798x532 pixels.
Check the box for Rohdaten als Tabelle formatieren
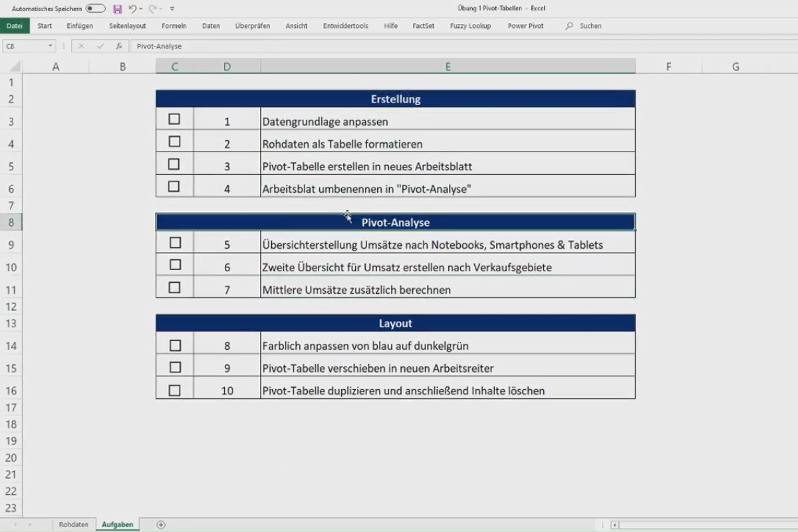click(174, 142)
